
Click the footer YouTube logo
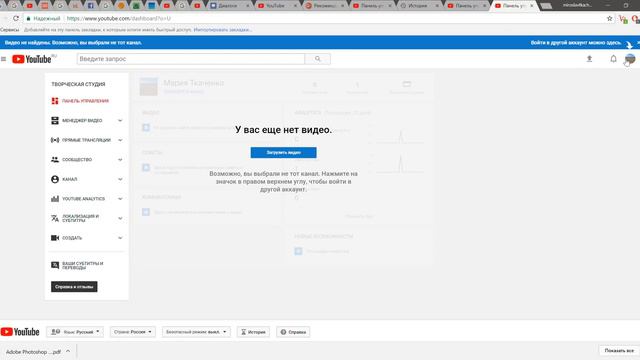[20, 332]
